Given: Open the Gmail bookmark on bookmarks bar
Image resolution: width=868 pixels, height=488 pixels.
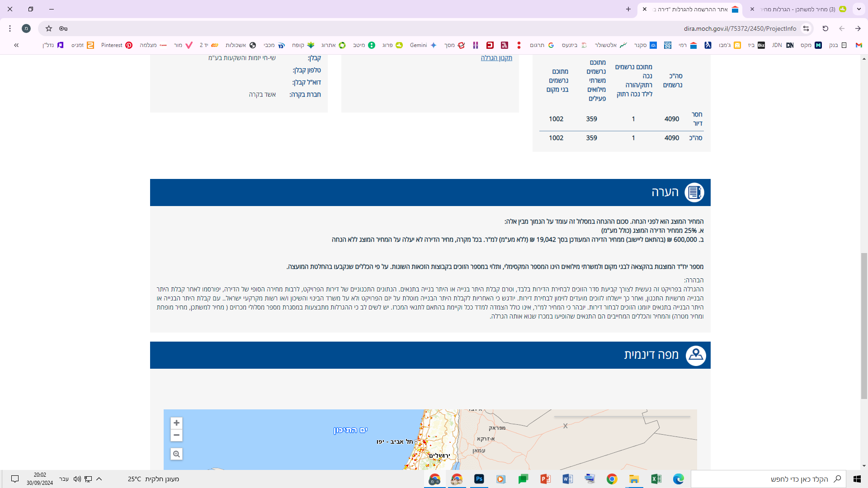Looking at the screenshot, I should point(858,45).
